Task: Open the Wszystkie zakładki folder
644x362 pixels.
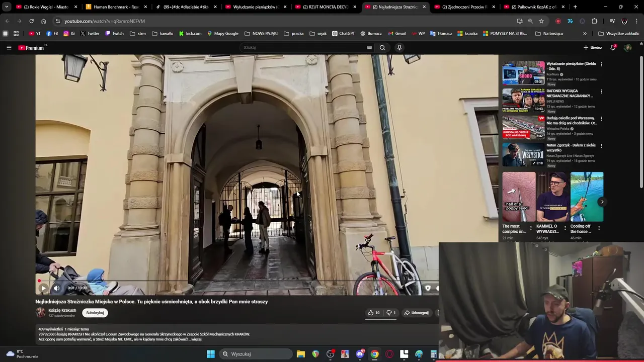Action: tap(619, 34)
